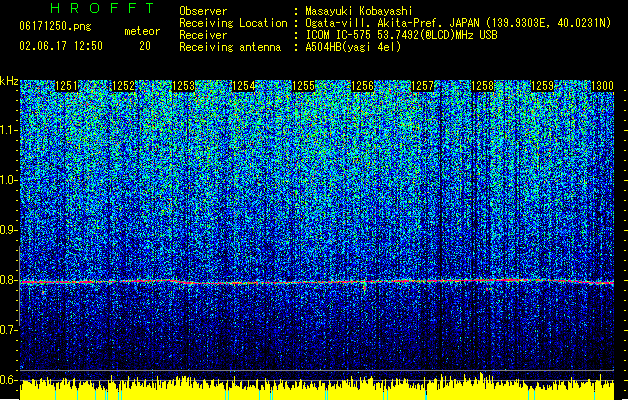Select the 1253 time label
The image size is (629, 400).
point(183,86)
